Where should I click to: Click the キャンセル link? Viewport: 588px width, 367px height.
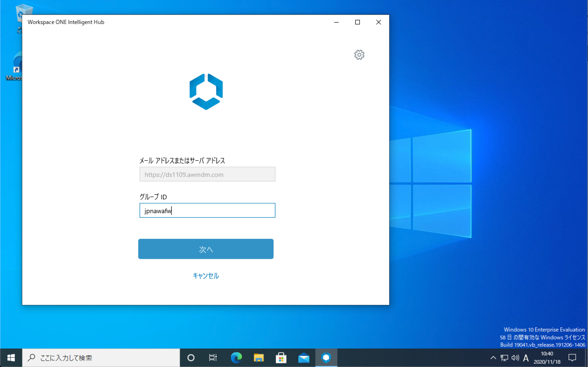tap(206, 275)
